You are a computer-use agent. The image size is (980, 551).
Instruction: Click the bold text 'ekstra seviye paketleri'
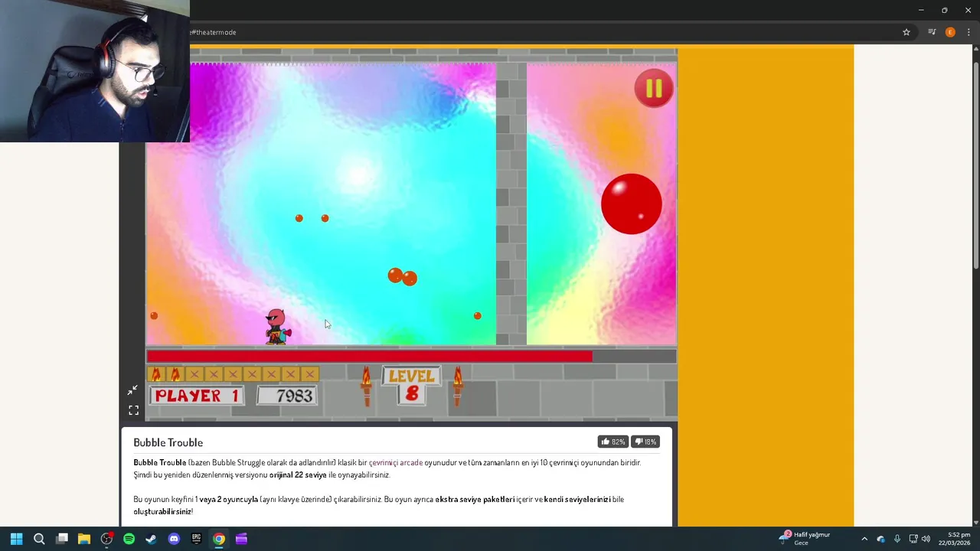(x=475, y=499)
